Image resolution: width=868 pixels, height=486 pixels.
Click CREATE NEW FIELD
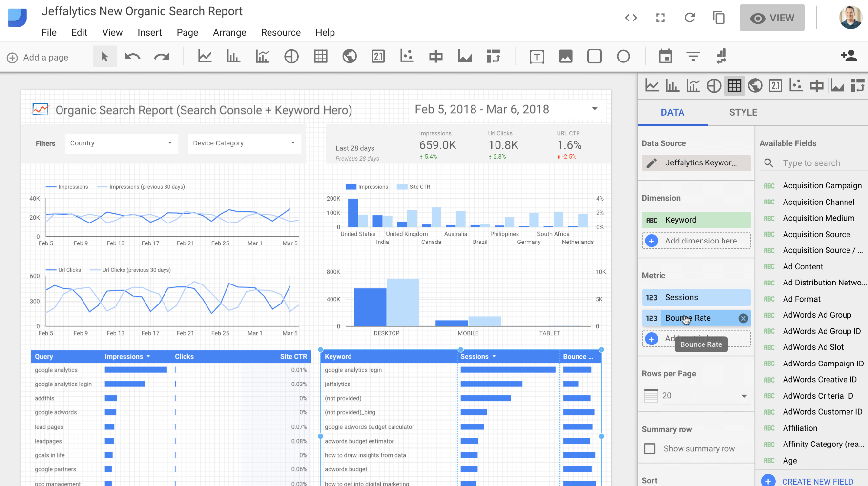(817, 481)
